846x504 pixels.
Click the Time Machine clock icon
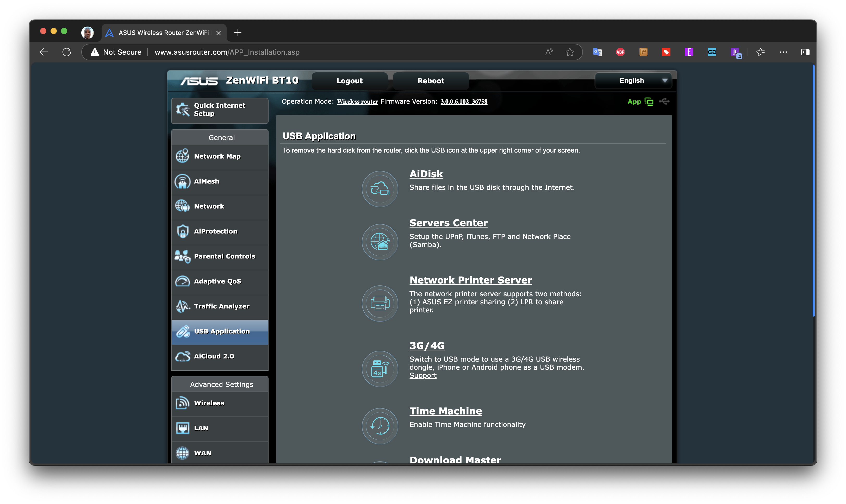(x=380, y=423)
